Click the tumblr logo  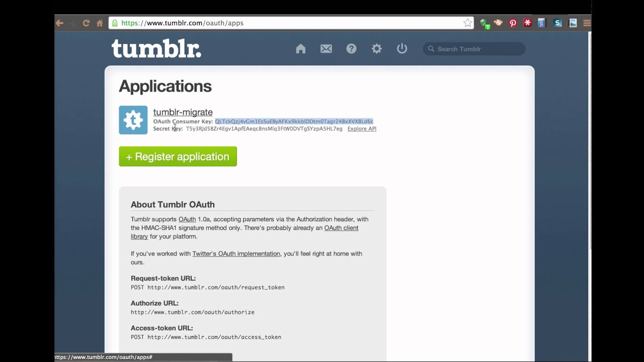point(156,49)
